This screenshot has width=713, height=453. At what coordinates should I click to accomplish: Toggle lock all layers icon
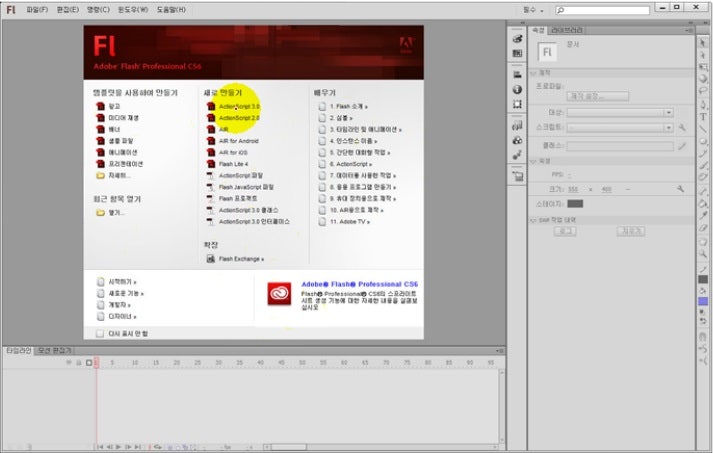[79, 362]
